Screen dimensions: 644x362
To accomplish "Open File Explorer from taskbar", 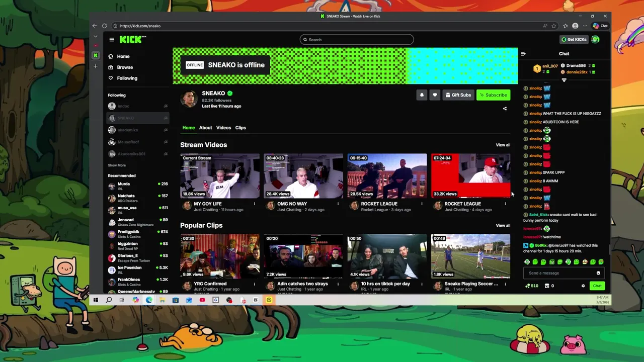I will click(x=162, y=300).
